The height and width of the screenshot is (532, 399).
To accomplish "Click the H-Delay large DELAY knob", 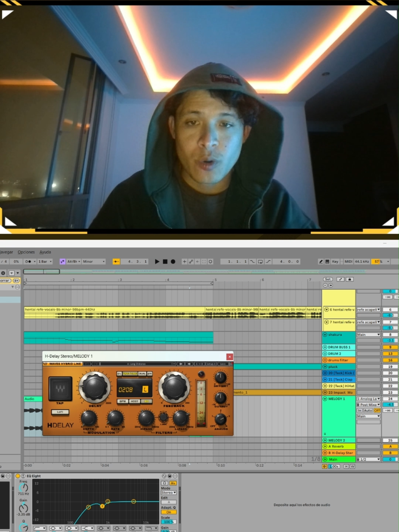I will [95, 387].
